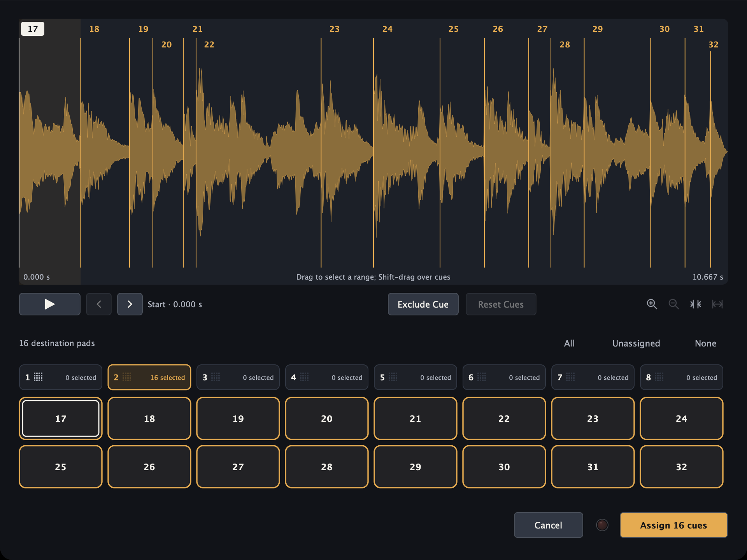This screenshot has width=747, height=560.
Task: Select Unassigned pads option
Action: click(637, 343)
